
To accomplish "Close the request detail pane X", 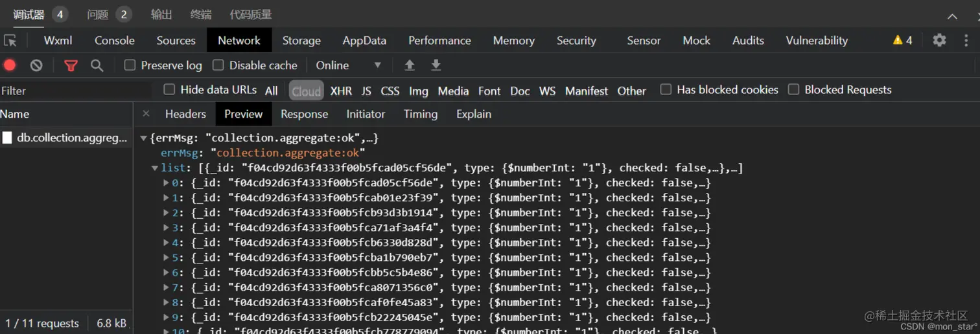I will [146, 113].
